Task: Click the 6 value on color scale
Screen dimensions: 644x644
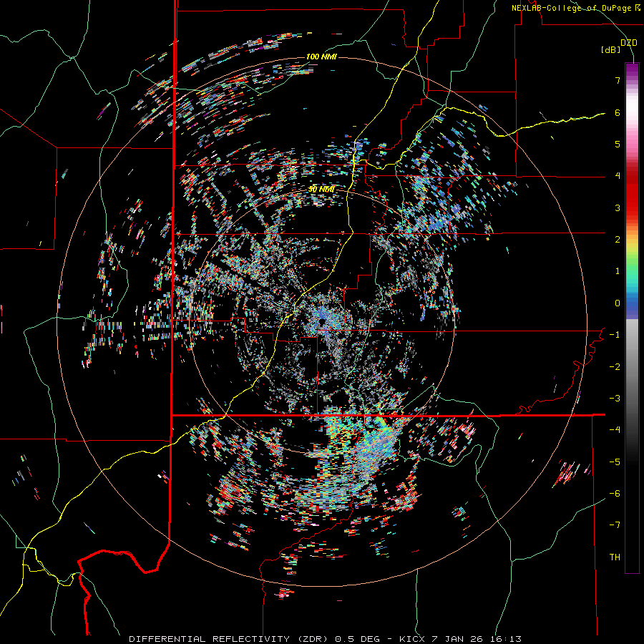Action: (x=618, y=112)
